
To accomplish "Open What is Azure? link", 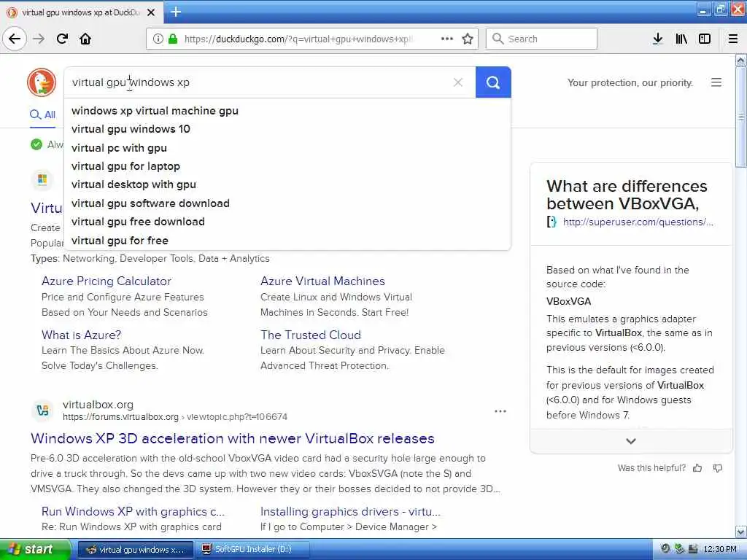I will coord(82,335).
